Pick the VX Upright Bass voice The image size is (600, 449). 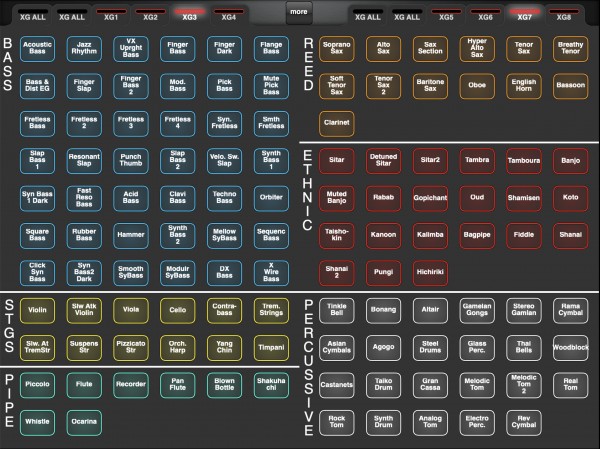click(x=131, y=49)
